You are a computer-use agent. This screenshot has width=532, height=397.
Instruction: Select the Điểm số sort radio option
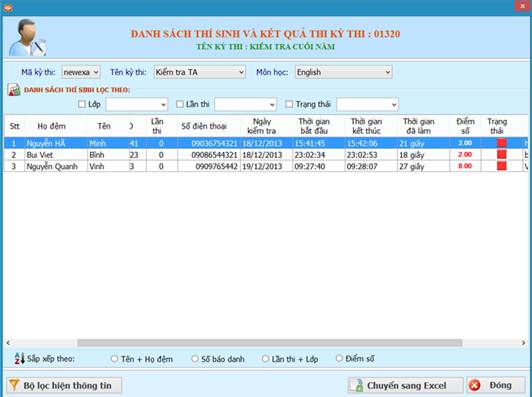click(339, 358)
